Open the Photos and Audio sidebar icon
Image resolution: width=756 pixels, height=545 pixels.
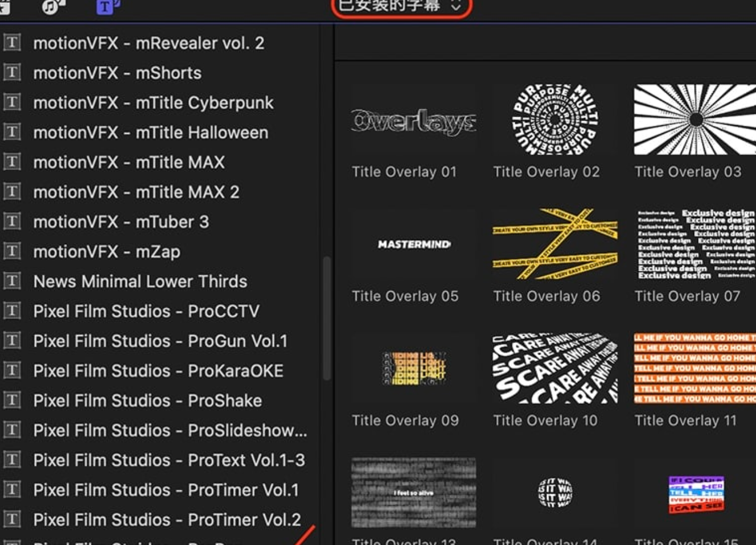[54, 6]
